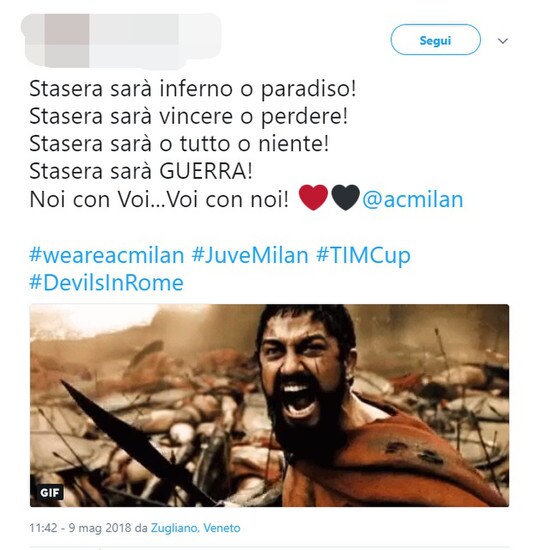Open the blurred account name
This screenshot has width=541, height=550.
[x=154, y=40]
